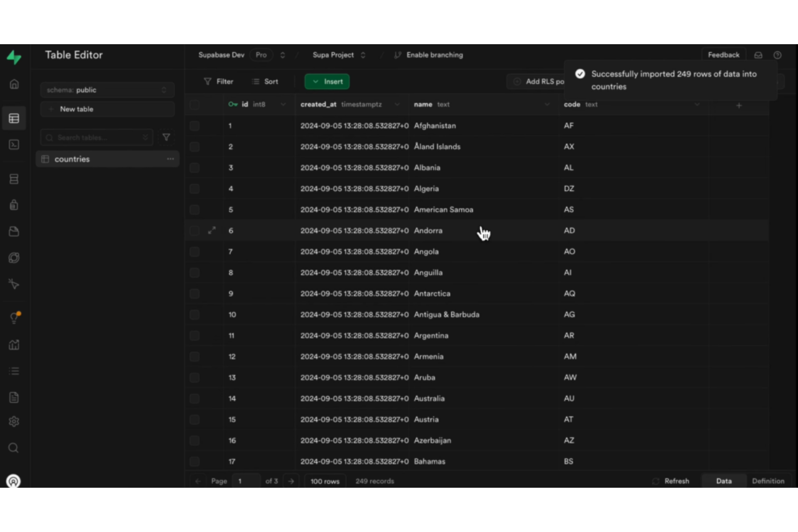This screenshot has width=798, height=532.
Task: Click the Argentina name cell
Action: click(484, 335)
